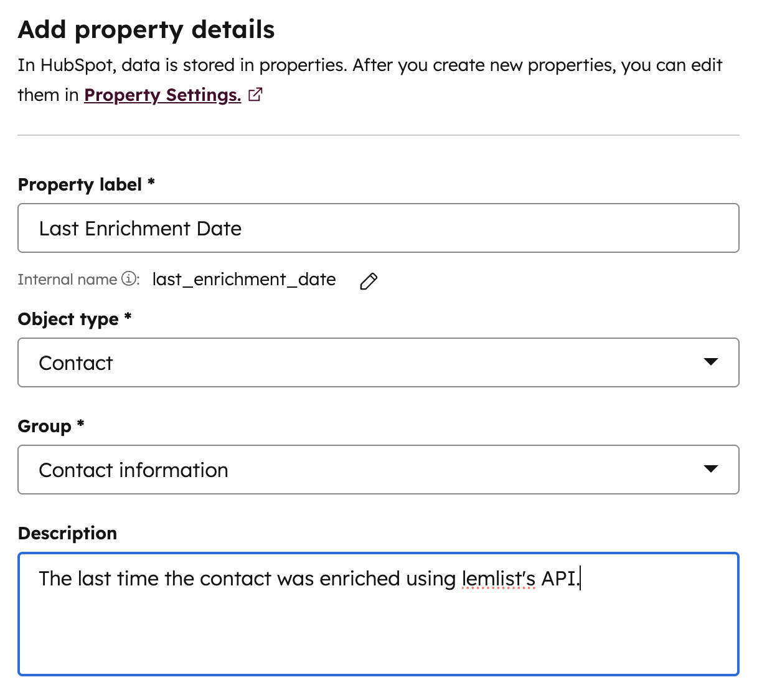Click the pencil icon to edit internal name
The height and width of the screenshot is (700, 762).
369,281
